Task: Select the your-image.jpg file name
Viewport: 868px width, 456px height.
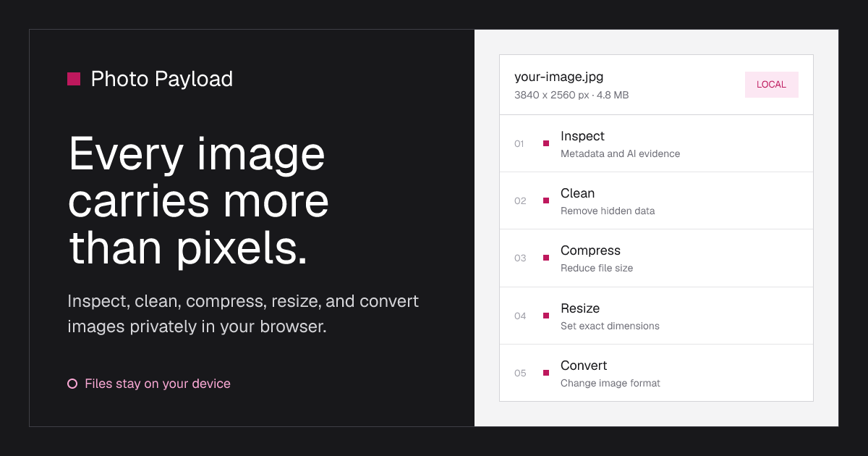Action: pos(558,77)
